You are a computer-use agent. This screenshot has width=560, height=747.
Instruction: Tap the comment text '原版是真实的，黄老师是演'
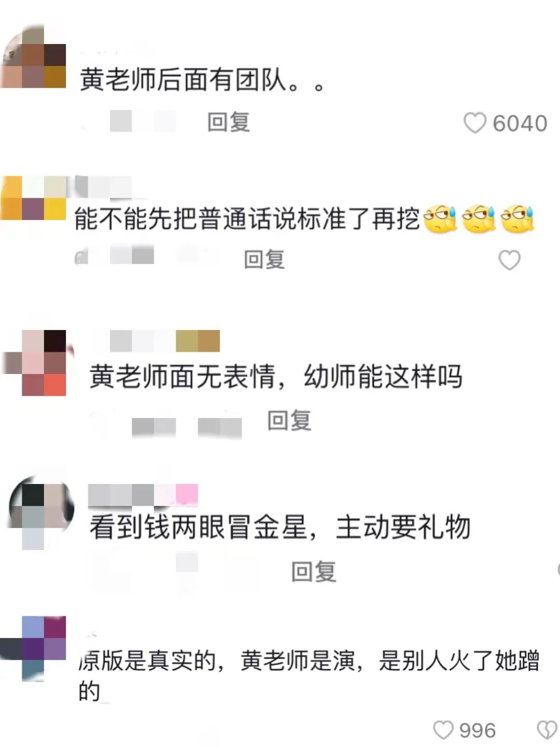[x=217, y=661]
